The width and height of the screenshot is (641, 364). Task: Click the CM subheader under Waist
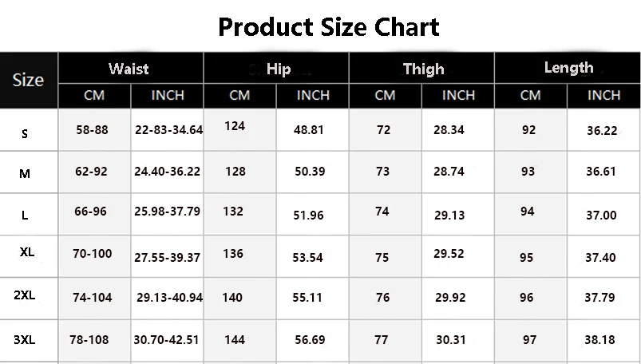(94, 95)
